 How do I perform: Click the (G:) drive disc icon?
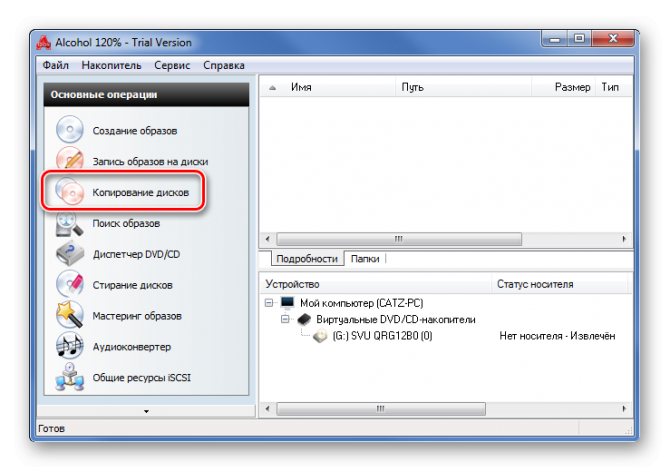tap(320, 336)
